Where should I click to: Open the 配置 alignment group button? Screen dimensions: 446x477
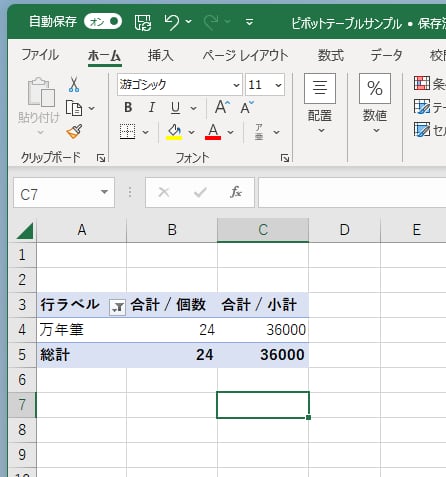tap(320, 104)
